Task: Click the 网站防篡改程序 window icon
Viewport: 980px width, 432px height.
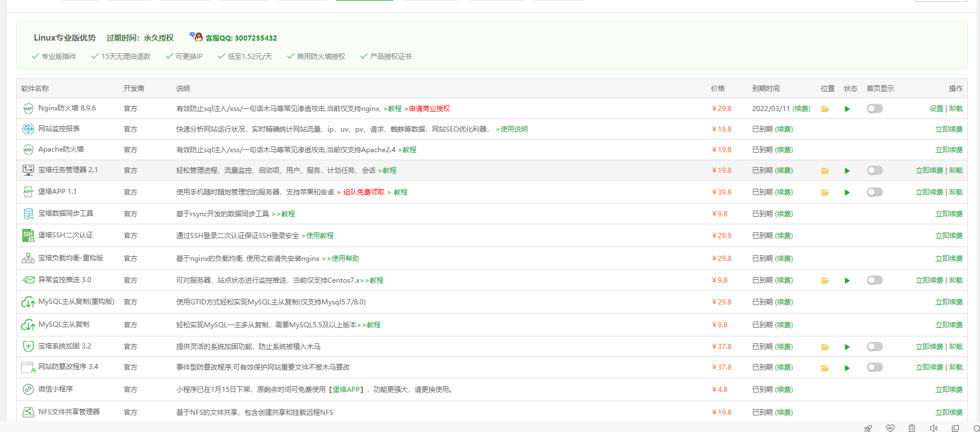Action: coord(28,367)
